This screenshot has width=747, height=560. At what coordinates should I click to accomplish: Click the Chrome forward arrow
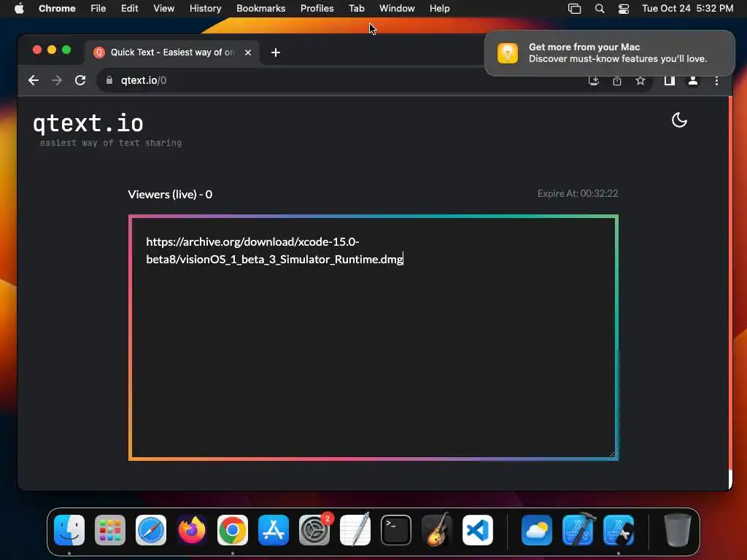pyautogui.click(x=57, y=80)
